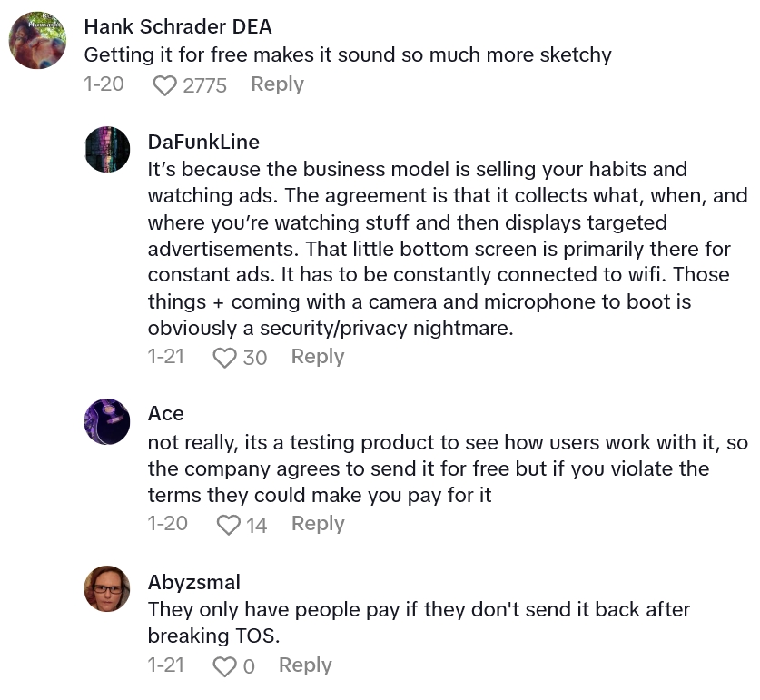Open DaFunkLine's avatar
This screenshot has width=760, height=700.
point(107,149)
